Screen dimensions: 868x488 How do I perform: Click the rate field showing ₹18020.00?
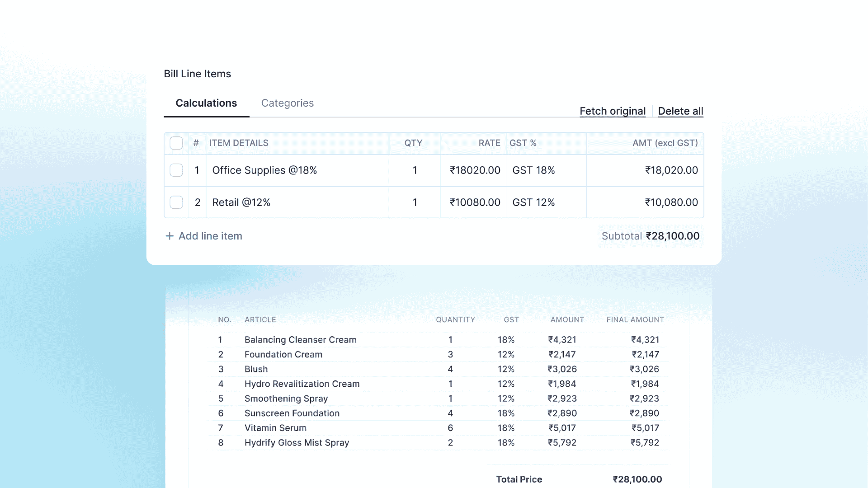pyautogui.click(x=475, y=170)
